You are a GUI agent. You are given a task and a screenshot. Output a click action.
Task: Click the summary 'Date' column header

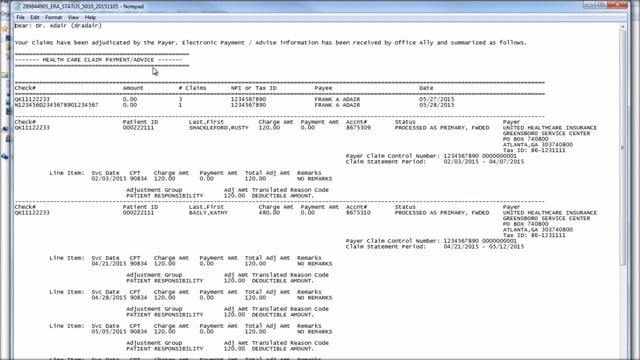click(x=426, y=88)
